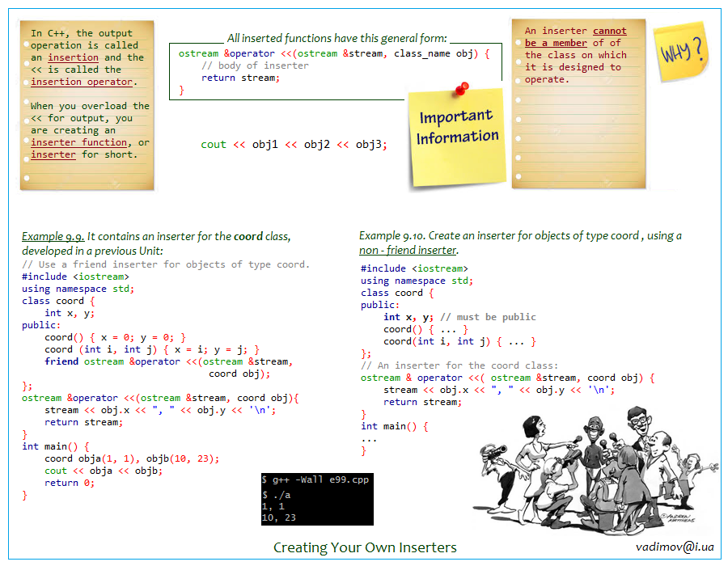The height and width of the screenshot is (566, 728).
Task: Click the 'Example 9.9.' underlined heading
Action: [x=53, y=236]
